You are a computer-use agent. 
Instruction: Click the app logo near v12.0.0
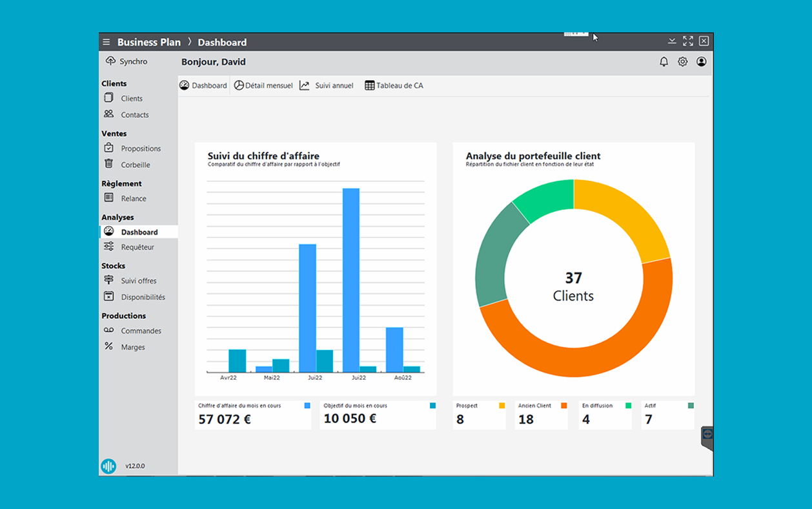108,466
